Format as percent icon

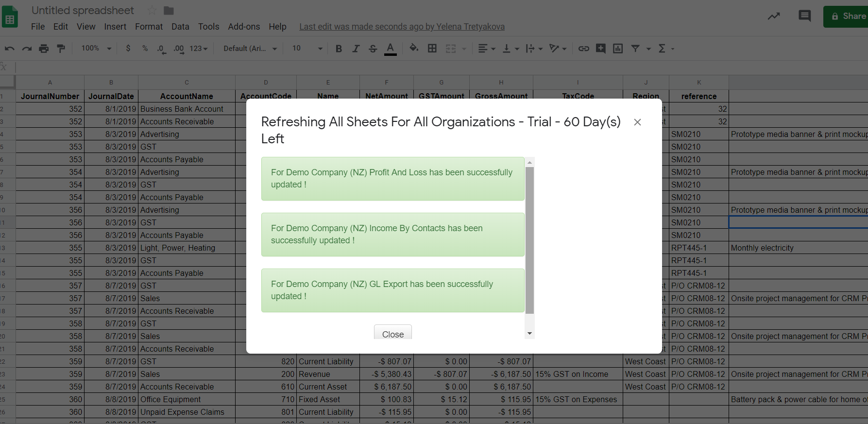(x=145, y=48)
